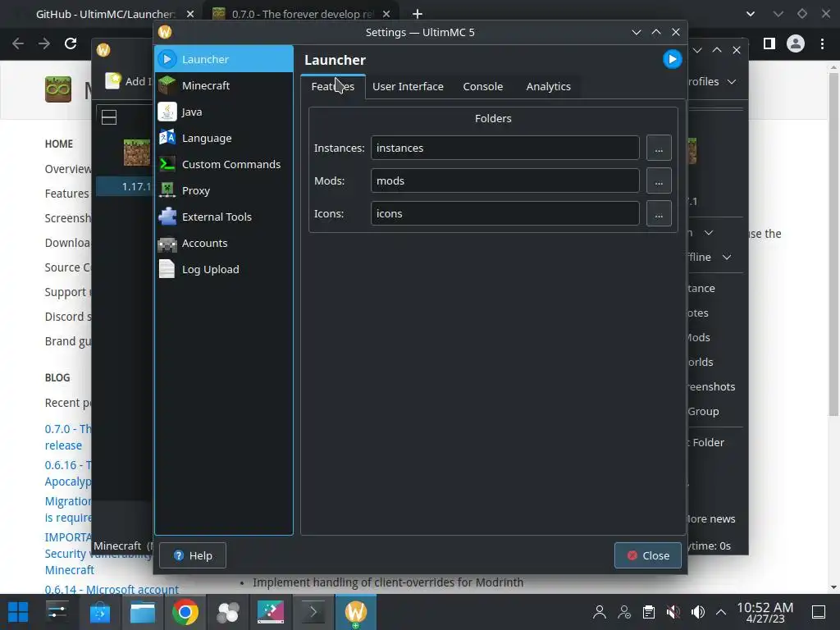The width and height of the screenshot is (840, 630).
Task: Open the Windows-style Start menu
Action: pyautogui.click(x=18, y=612)
